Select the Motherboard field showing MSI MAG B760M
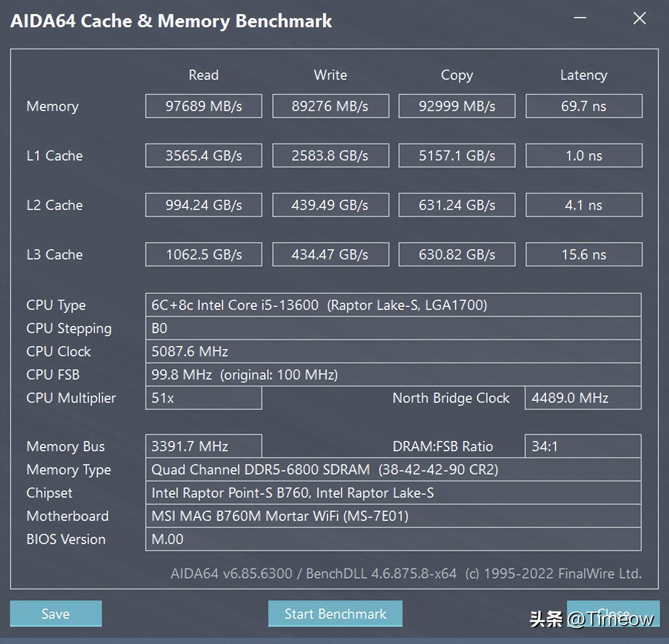 [394, 516]
